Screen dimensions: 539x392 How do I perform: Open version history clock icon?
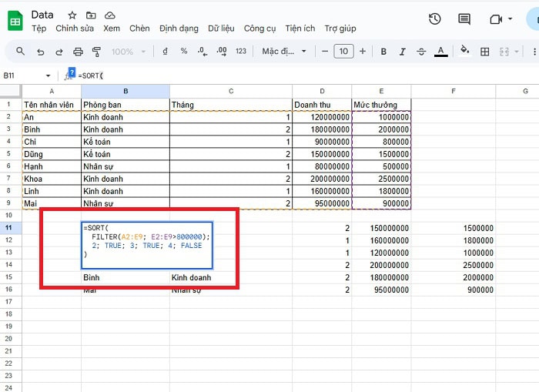435,19
